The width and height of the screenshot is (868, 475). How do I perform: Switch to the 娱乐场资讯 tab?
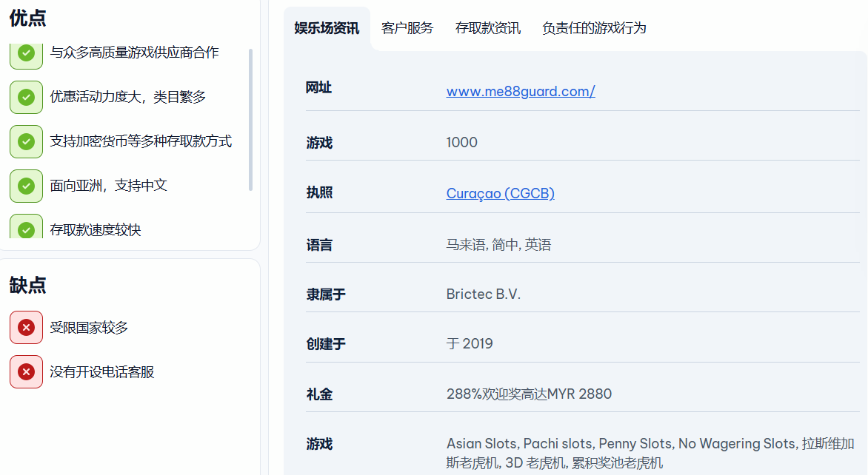point(327,28)
